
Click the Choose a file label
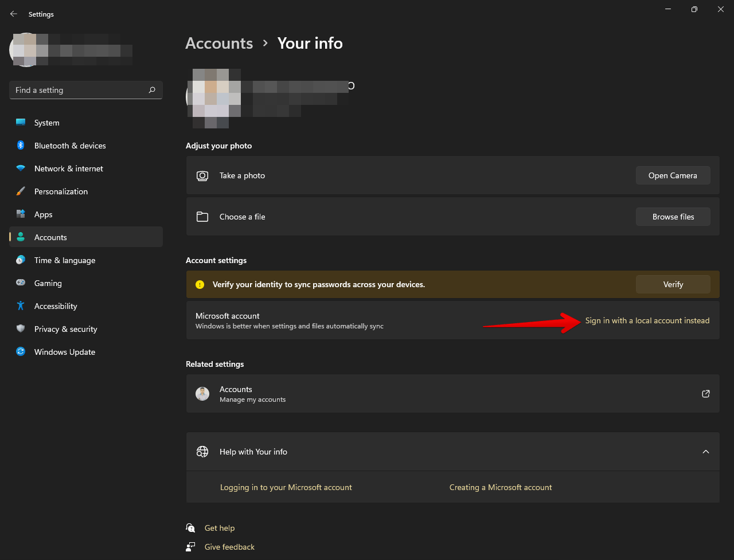click(x=242, y=217)
